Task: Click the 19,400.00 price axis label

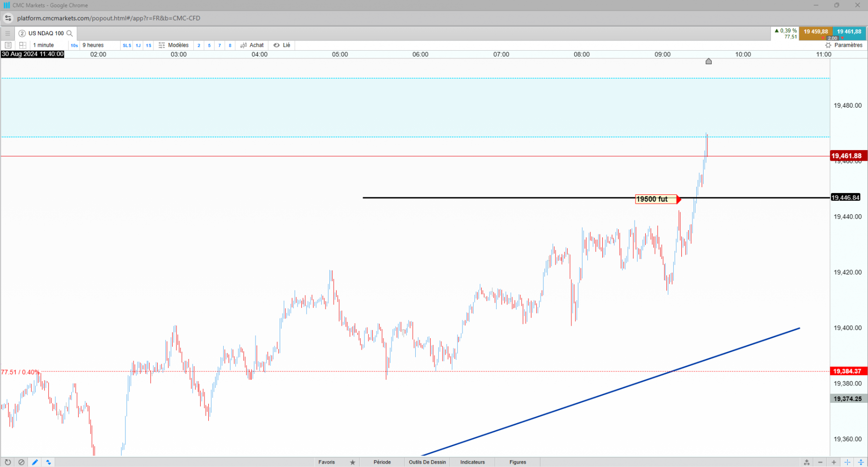Action: click(x=847, y=328)
